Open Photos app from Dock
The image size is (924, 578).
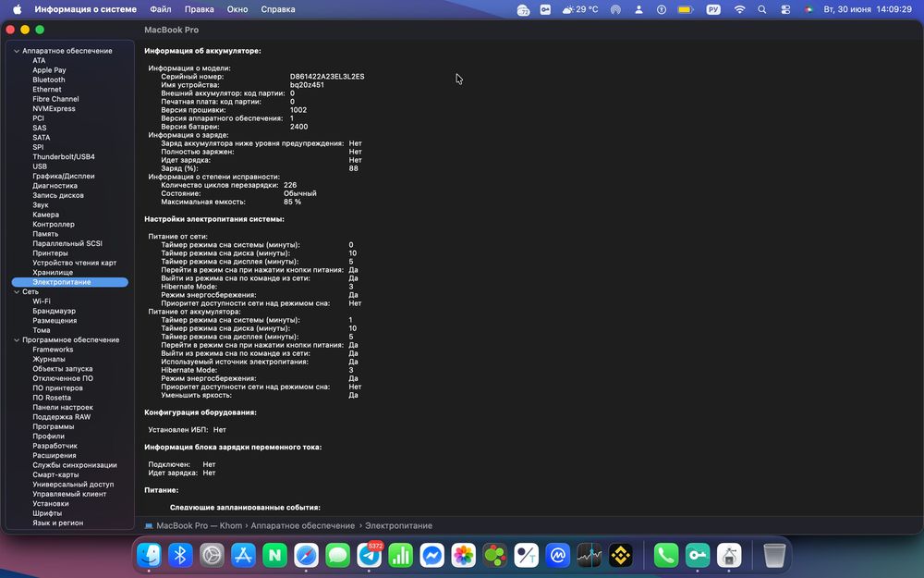(x=464, y=556)
